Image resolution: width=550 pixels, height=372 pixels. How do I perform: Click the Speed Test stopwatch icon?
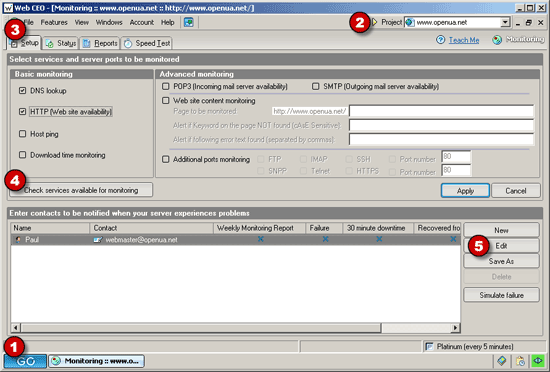click(x=128, y=43)
